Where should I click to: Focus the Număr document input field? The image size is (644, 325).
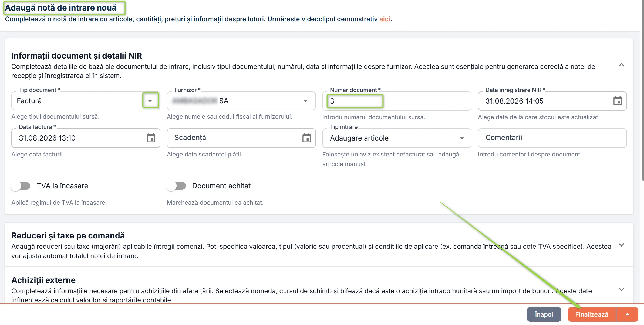(397, 101)
